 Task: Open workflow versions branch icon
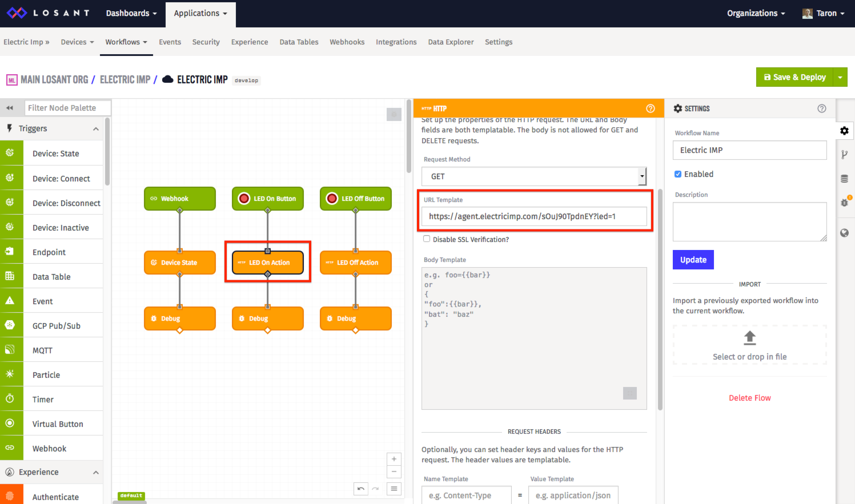tap(844, 154)
